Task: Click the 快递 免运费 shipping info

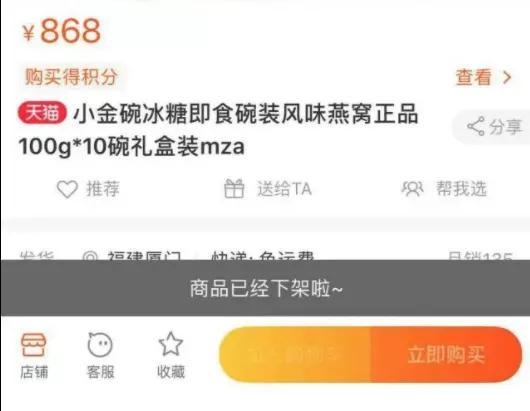Action: (x=263, y=255)
